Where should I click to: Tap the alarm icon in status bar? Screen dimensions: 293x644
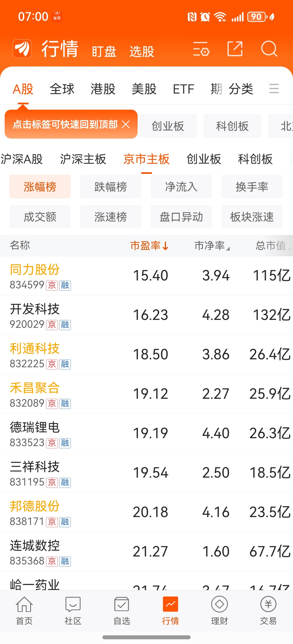coord(205,17)
